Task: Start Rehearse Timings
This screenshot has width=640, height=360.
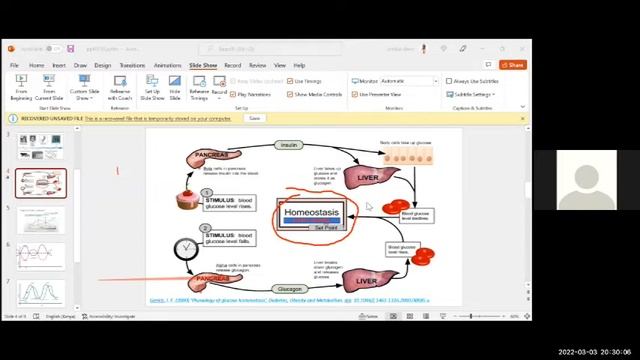Action: click(199, 87)
